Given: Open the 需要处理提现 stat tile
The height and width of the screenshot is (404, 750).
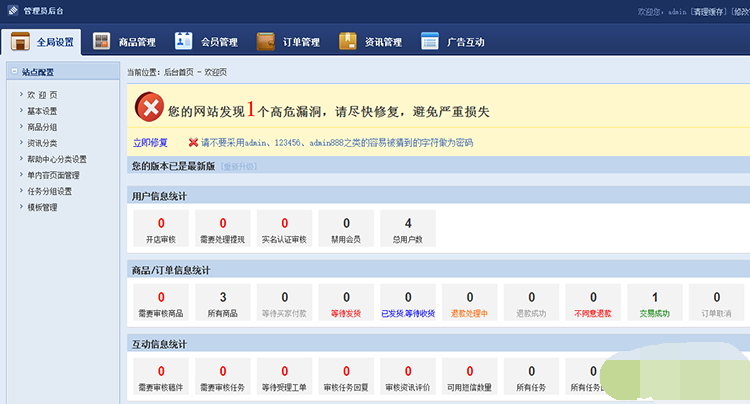Looking at the screenshot, I should click(x=222, y=229).
